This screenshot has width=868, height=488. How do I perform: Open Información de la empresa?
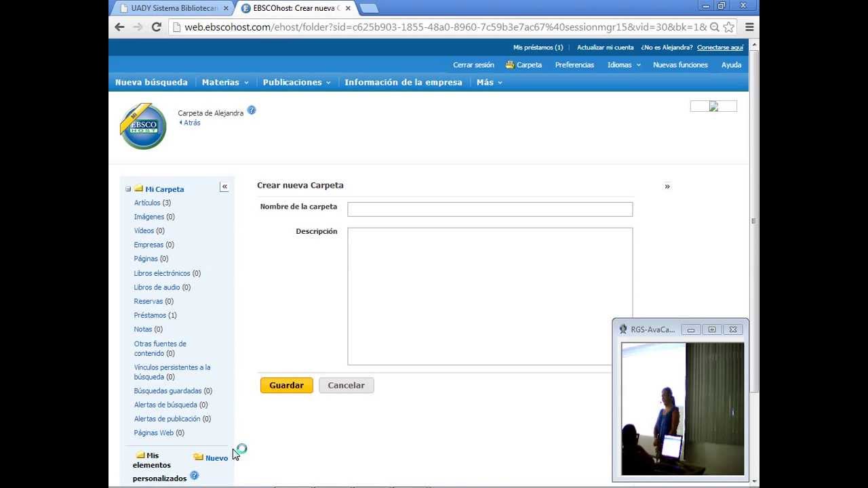pyautogui.click(x=403, y=82)
